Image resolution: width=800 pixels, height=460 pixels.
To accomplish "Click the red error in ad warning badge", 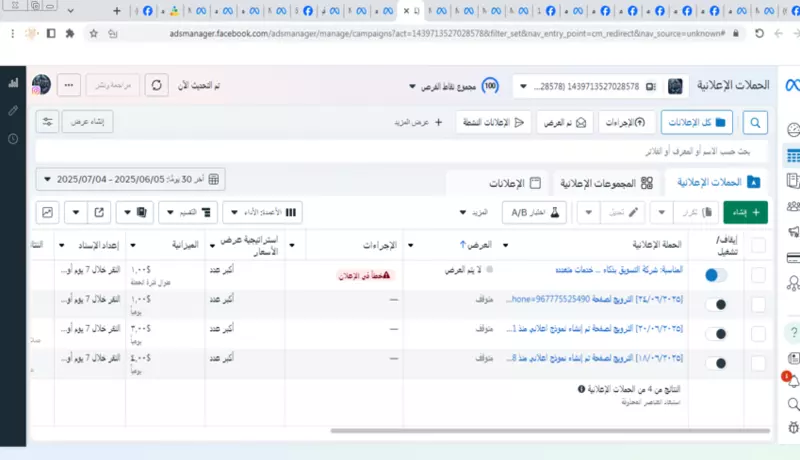I will pos(364,275).
